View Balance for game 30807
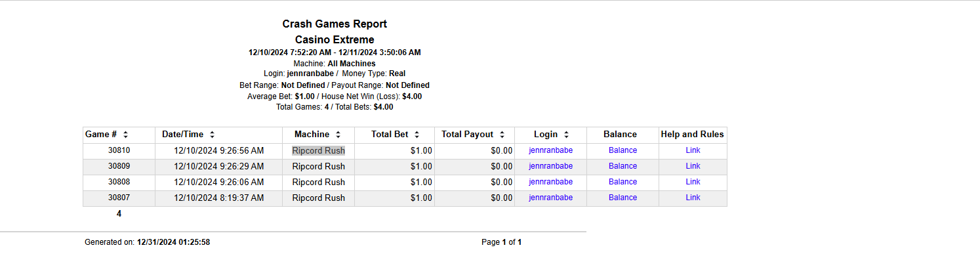 (x=623, y=198)
